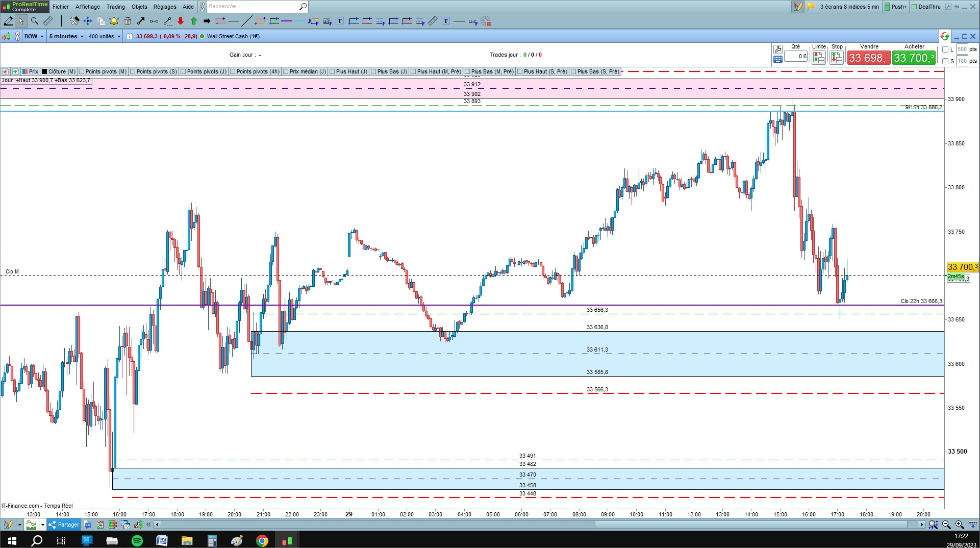
Task: Check the S stop points checkbox
Action: (x=945, y=61)
